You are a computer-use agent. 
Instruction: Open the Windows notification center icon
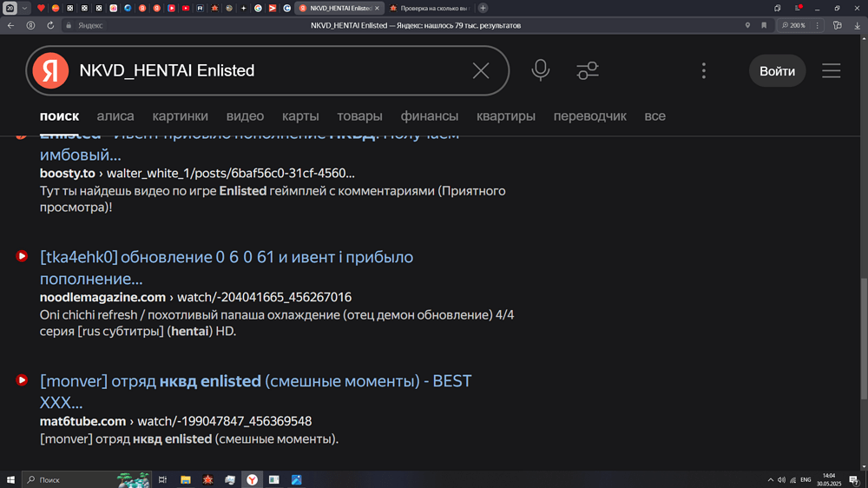tap(854, 479)
